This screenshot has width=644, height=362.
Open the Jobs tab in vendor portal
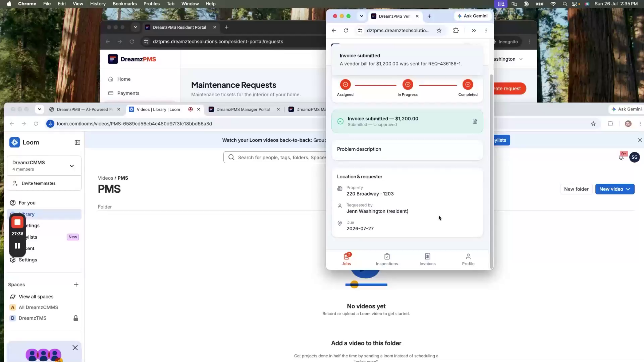346,259
